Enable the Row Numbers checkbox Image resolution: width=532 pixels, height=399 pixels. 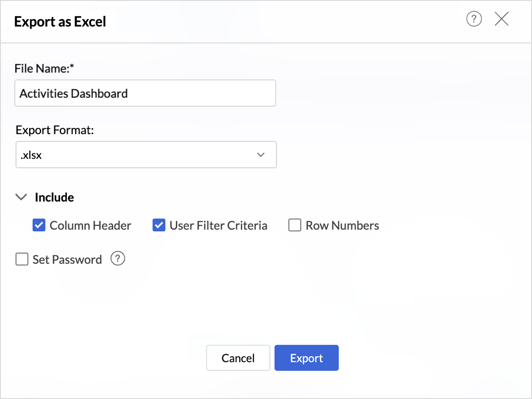pyautogui.click(x=295, y=226)
